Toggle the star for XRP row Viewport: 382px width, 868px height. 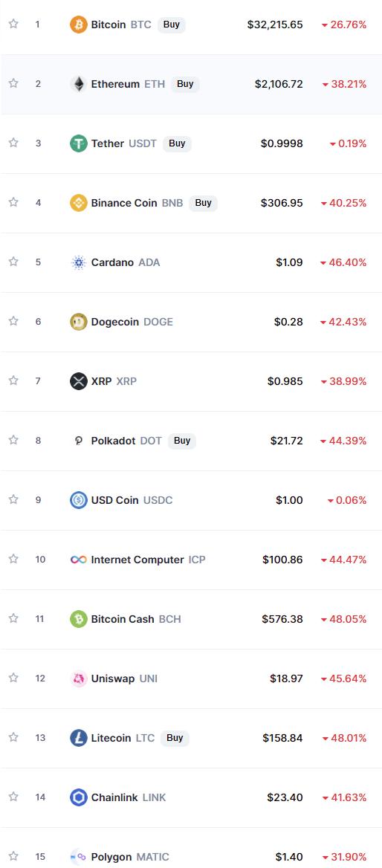click(x=13, y=380)
